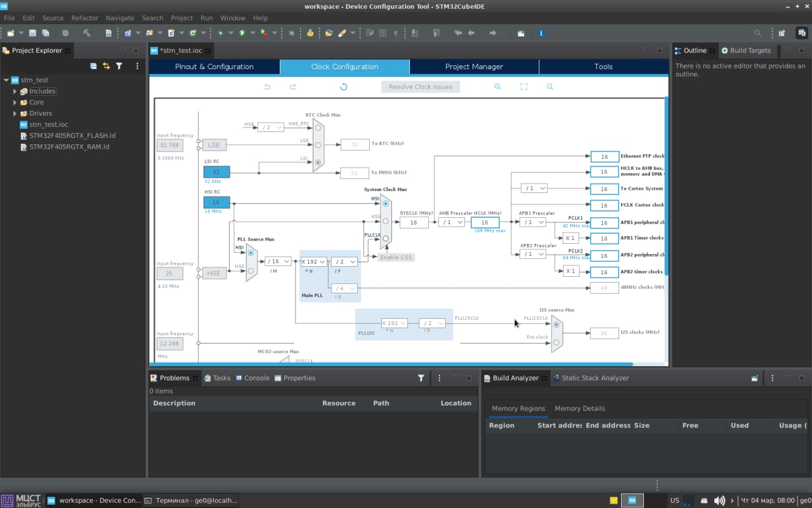Select HSI on System Clock Mux
This screenshot has width=812, height=508.
point(386,203)
